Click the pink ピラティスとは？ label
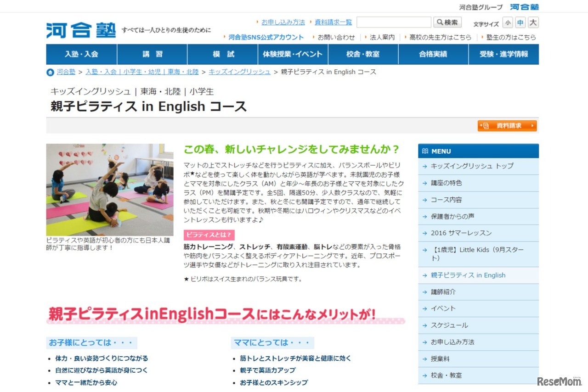Viewport: 588px width, 392px height. [209, 235]
